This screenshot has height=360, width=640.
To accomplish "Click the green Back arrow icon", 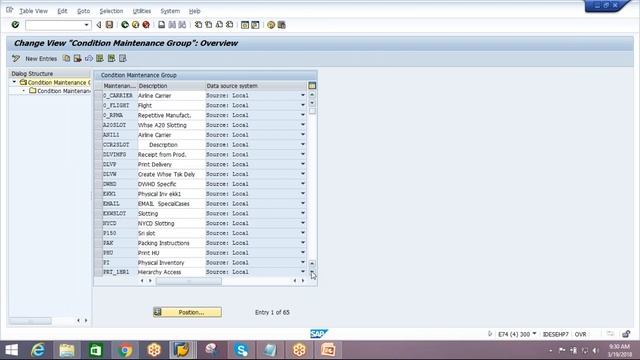I will 125,25.
